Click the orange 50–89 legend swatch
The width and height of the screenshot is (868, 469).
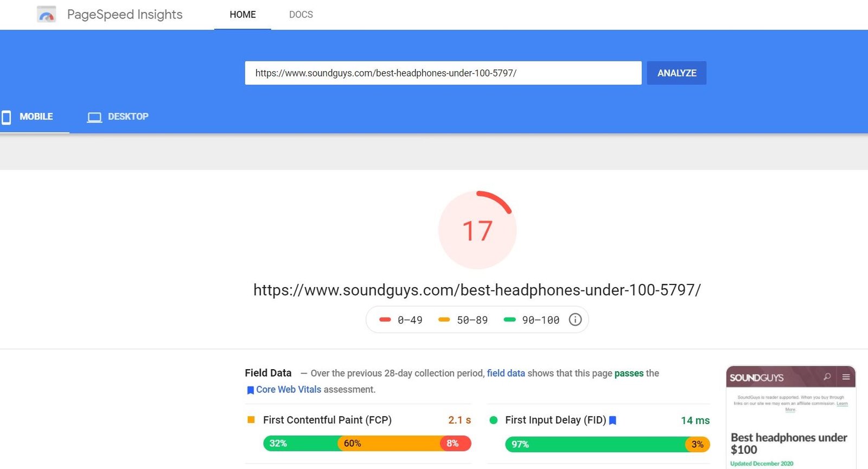(x=444, y=320)
